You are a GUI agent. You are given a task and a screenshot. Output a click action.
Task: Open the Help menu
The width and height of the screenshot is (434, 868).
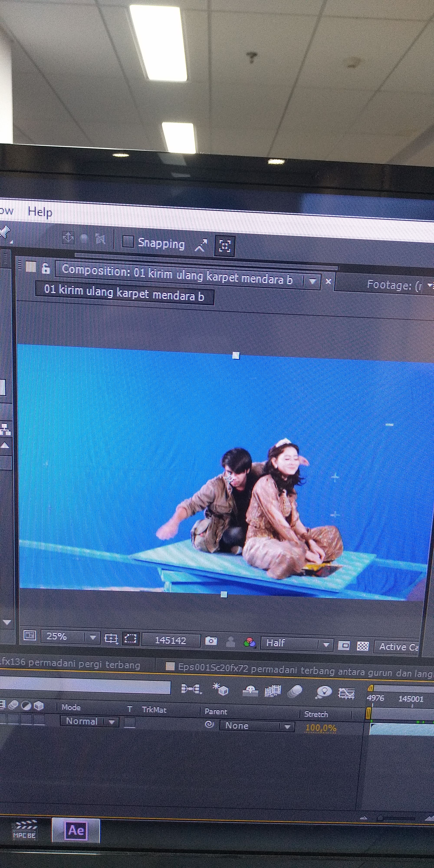[40, 212]
